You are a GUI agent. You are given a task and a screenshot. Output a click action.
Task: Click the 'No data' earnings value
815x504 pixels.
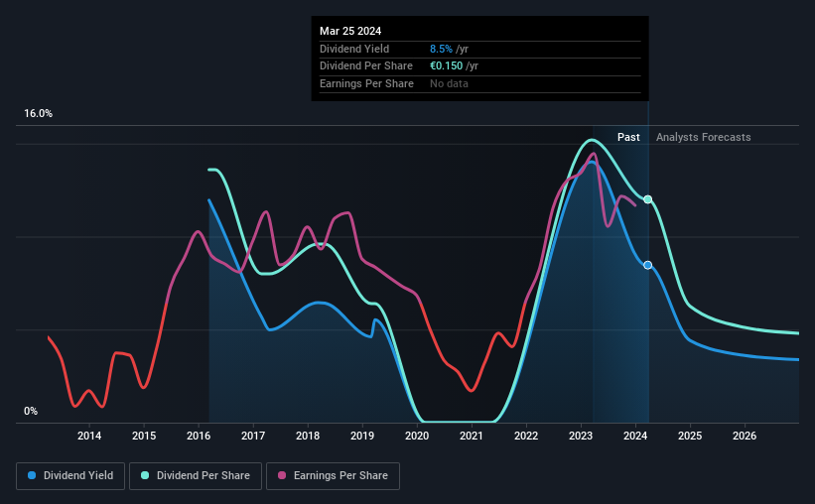449,83
